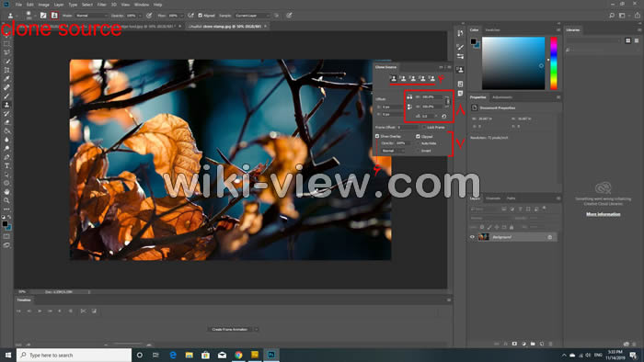The width and height of the screenshot is (644, 362).
Task: Toggle the Clipped checkbox
Action: [418, 136]
